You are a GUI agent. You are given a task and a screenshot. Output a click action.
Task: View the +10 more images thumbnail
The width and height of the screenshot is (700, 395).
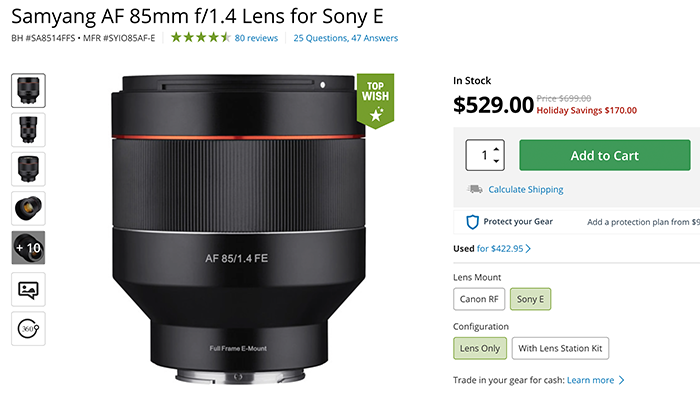point(28,248)
